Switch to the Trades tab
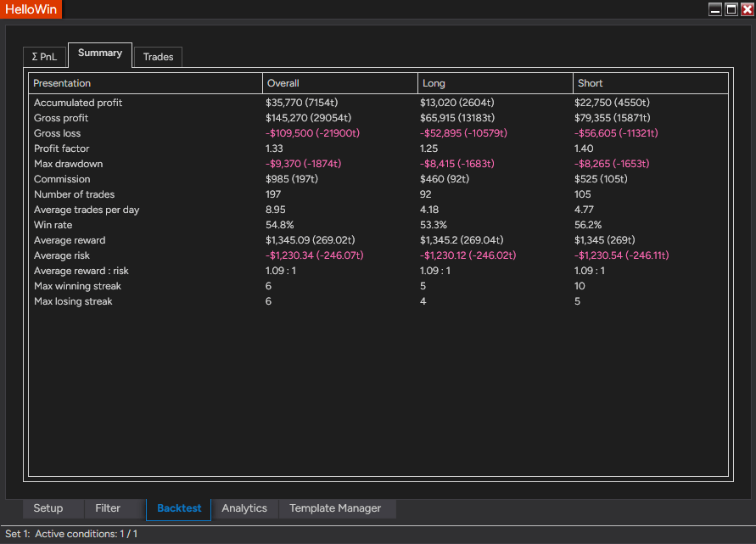This screenshot has width=756, height=544. click(x=158, y=57)
